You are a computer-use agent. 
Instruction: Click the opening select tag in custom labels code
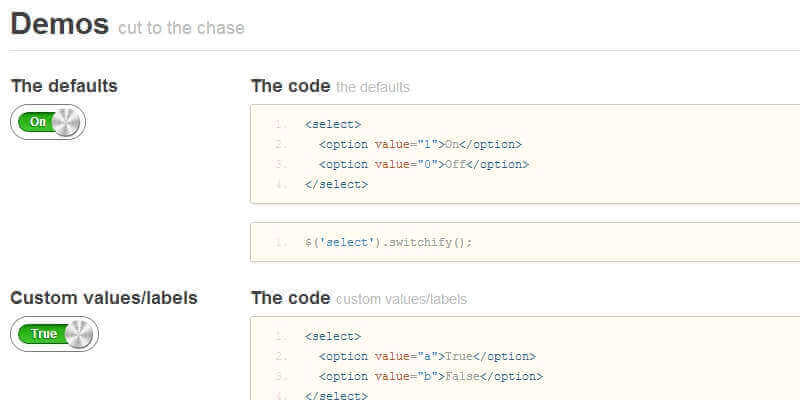click(333, 336)
